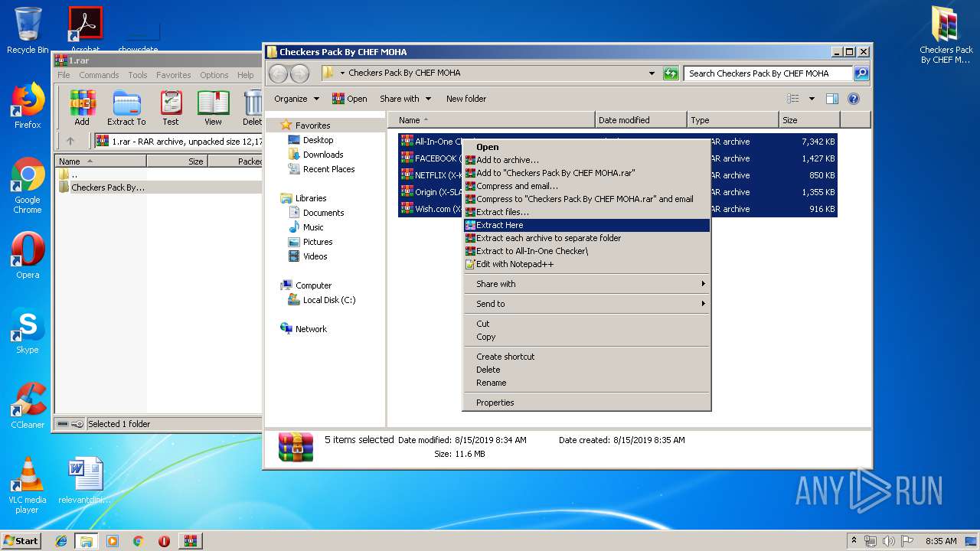Click the New folder button

[466, 99]
